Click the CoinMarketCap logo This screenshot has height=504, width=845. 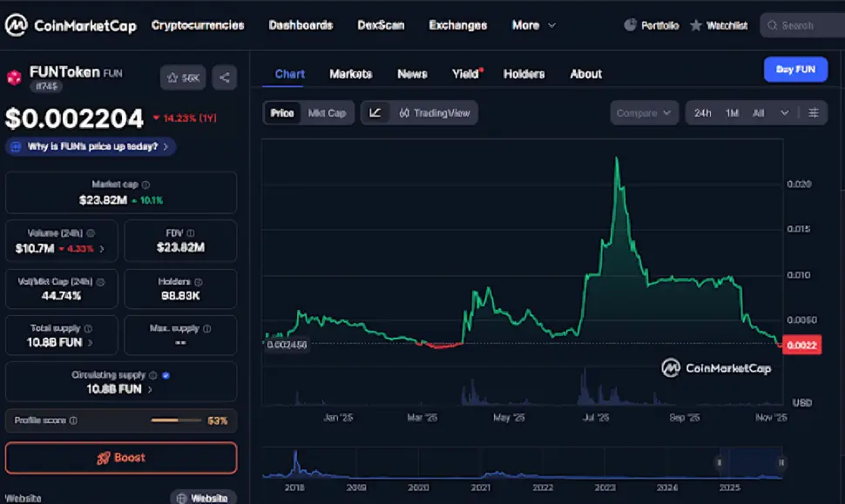(x=17, y=24)
